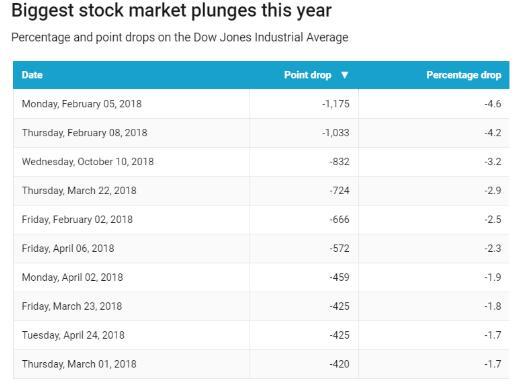The image size is (520, 388).
Task: Select the Thursday, March 01, 2018 row
Action: point(261,364)
